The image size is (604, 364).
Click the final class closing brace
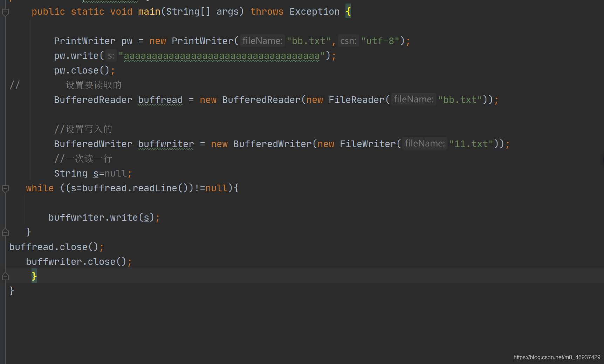coord(12,291)
